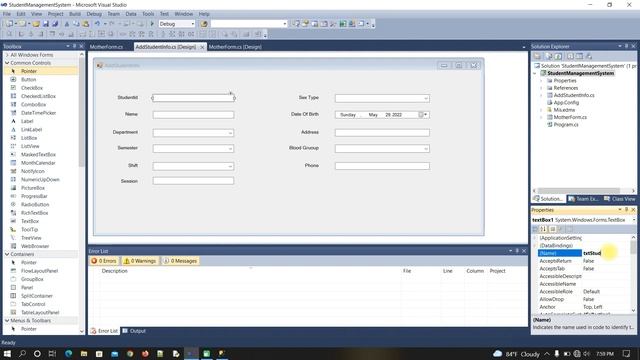Open Microsoft Edge from taskbar

coord(68,353)
